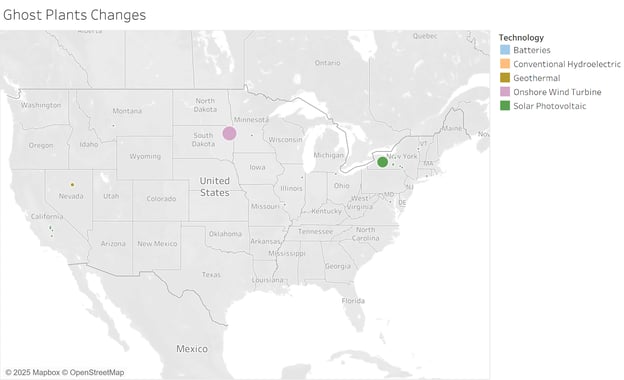This screenshot has height=380, width=624.
Task: Click the small geothermal dot in Nevada
Action: (72, 185)
